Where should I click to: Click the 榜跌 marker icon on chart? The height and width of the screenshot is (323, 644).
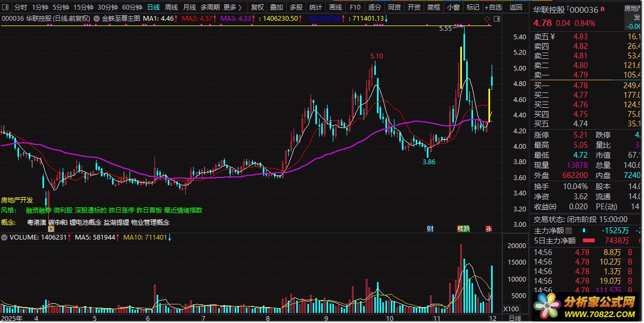[x=463, y=229]
